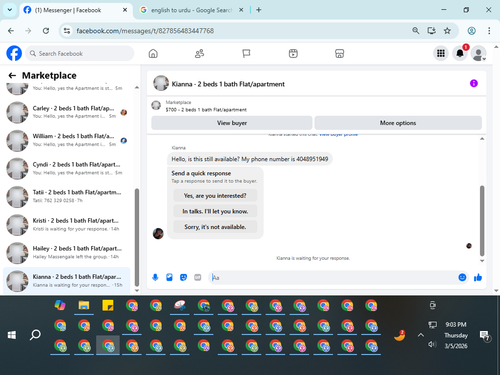Click the View buyer button
This screenshot has width=500, height=375.
point(232,123)
